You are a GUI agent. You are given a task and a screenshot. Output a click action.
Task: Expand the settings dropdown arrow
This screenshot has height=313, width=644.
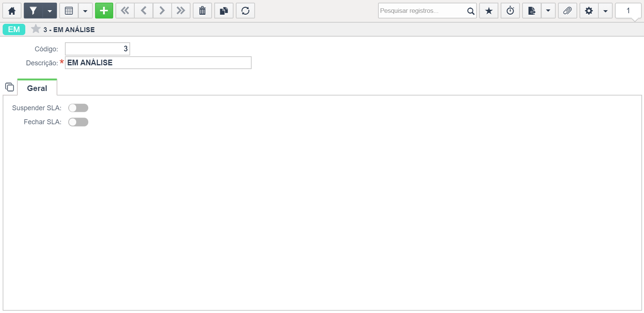click(x=606, y=11)
